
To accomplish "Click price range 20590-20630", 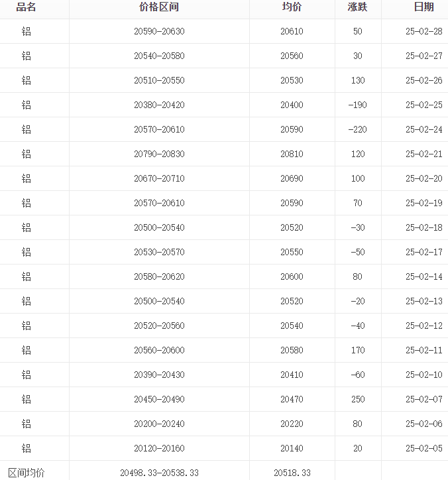I will pos(159,32).
